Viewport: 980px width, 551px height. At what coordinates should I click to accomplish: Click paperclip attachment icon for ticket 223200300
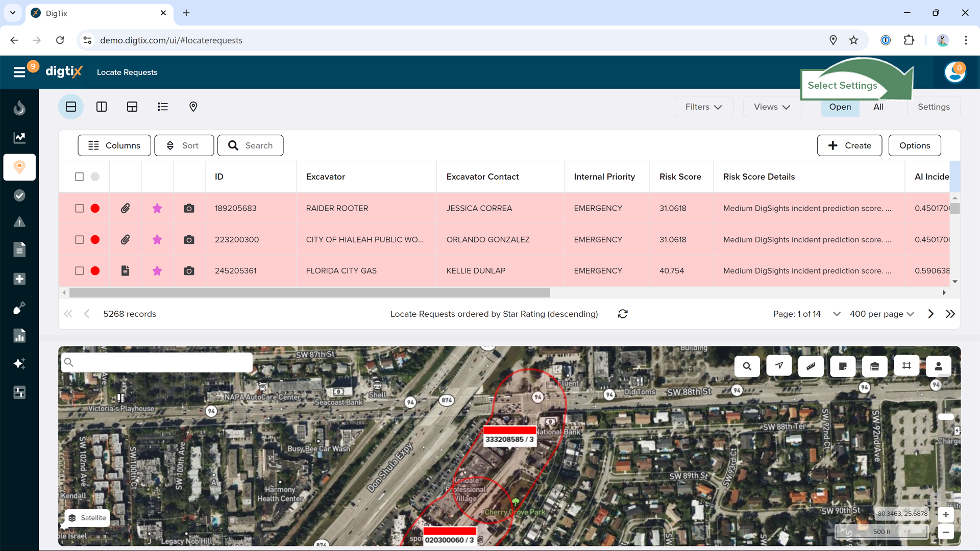pos(125,239)
